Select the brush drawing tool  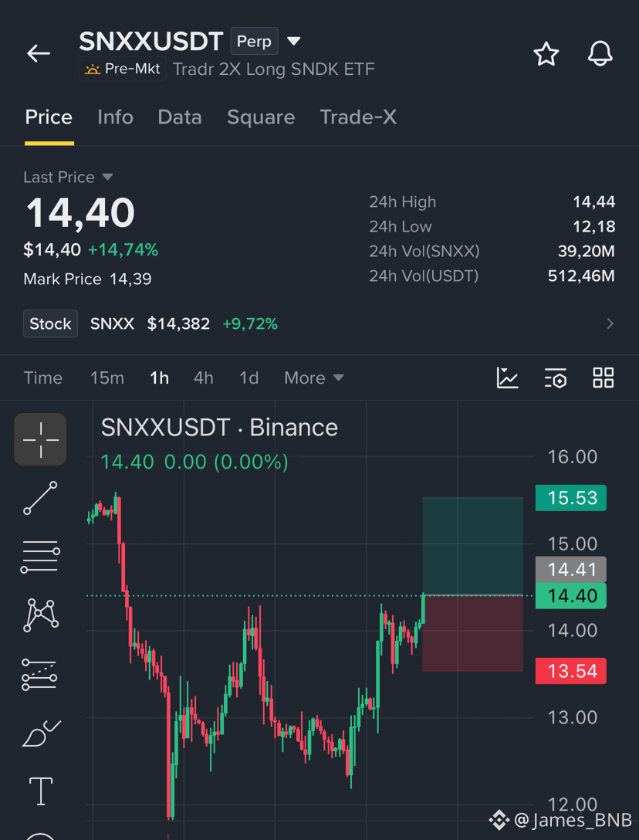pos(41,734)
